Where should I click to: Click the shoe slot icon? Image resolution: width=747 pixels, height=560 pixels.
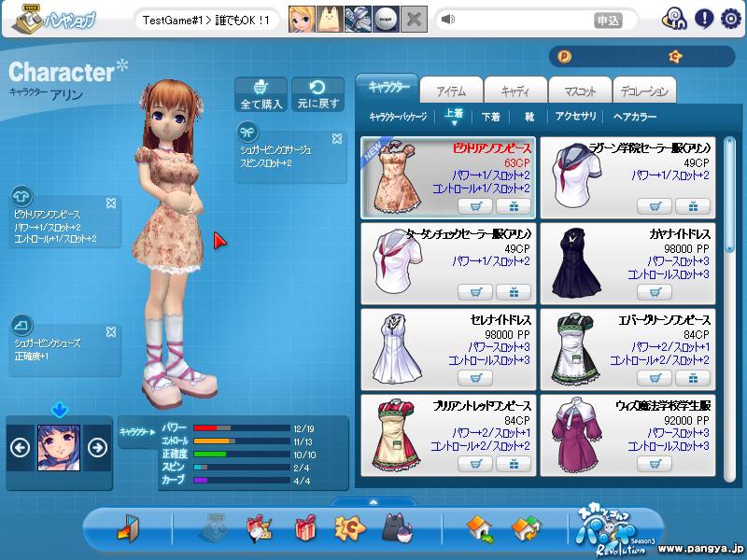tap(21, 325)
